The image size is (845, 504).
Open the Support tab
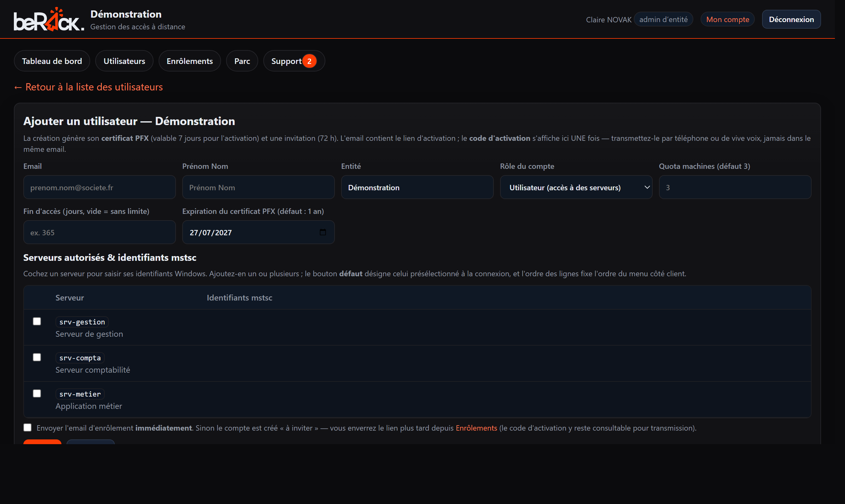[x=294, y=61]
